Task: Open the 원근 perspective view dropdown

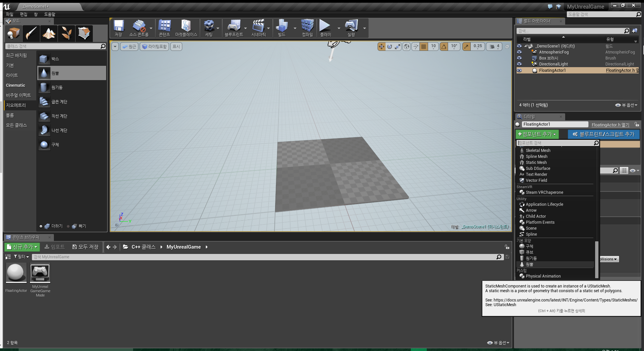Action: pos(129,47)
